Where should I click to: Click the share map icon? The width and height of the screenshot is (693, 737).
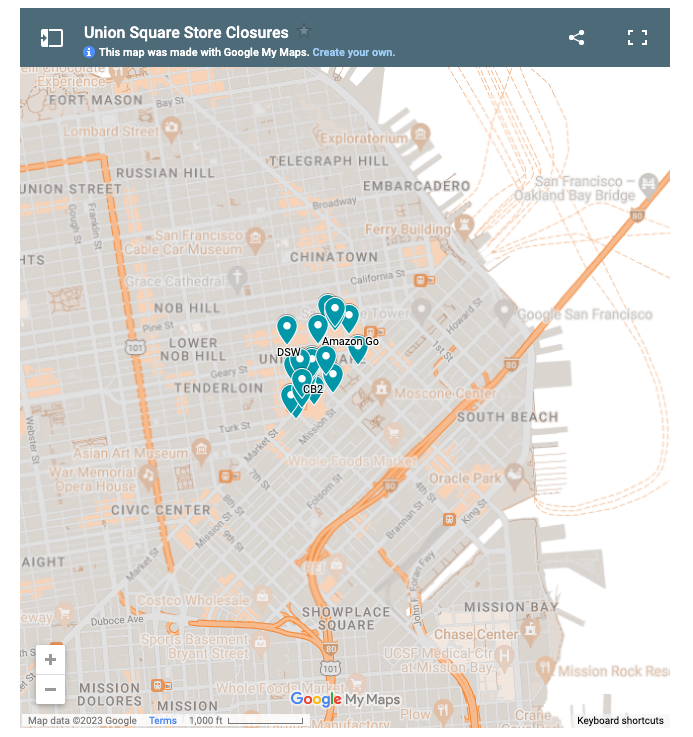coord(577,38)
